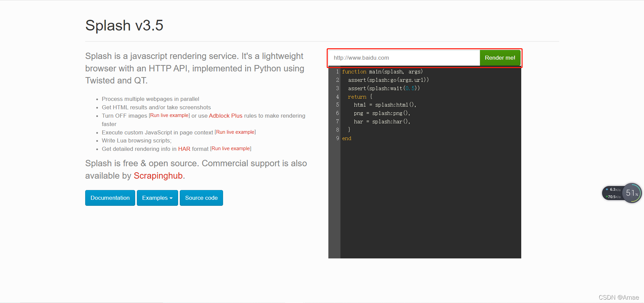Follow the Scrapinghub link
This screenshot has height=303, width=644.
(x=158, y=176)
